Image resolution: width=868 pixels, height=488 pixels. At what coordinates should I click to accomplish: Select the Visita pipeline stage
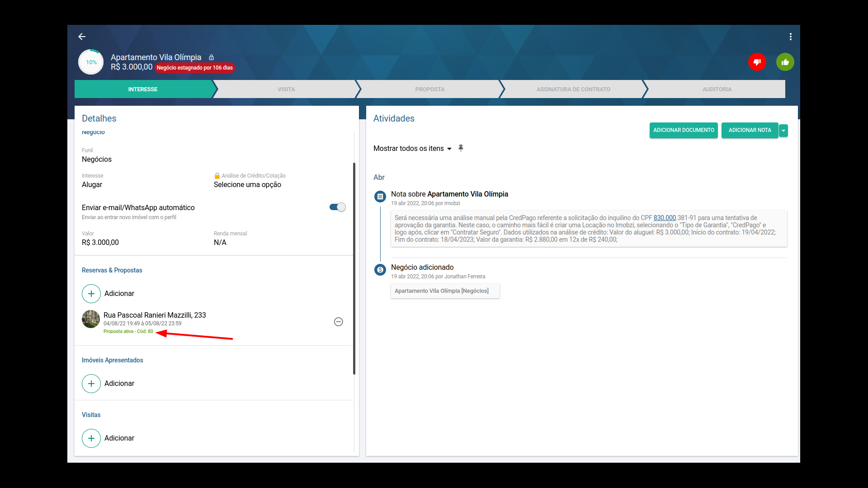[286, 89]
